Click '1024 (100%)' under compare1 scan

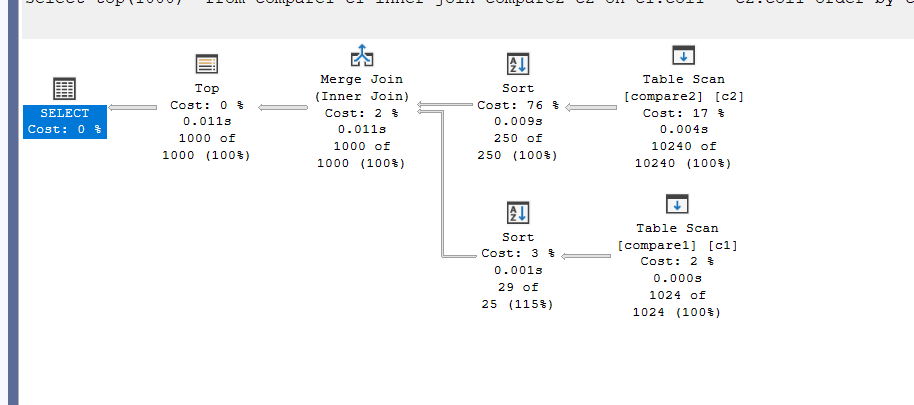[677, 312]
